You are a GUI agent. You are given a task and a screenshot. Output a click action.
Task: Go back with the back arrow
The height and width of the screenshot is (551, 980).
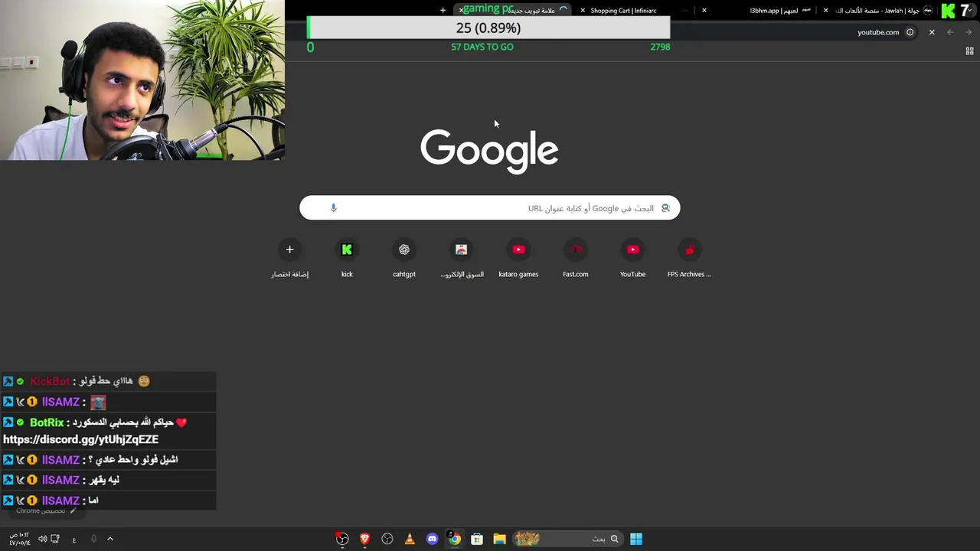point(950,32)
